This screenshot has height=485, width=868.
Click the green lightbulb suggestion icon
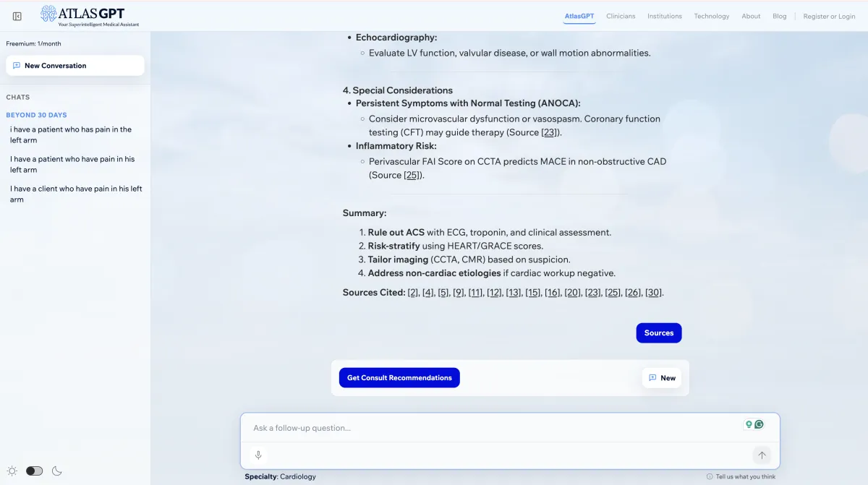pyautogui.click(x=749, y=424)
